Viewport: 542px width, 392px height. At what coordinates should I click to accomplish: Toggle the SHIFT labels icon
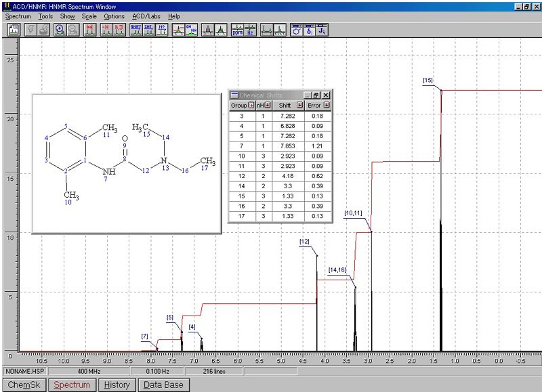(136, 30)
